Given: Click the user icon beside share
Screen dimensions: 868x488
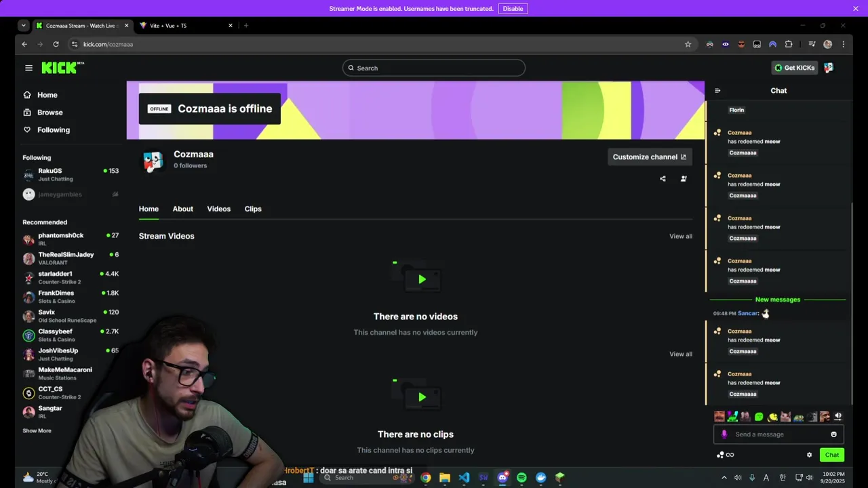Looking at the screenshot, I should tap(684, 179).
